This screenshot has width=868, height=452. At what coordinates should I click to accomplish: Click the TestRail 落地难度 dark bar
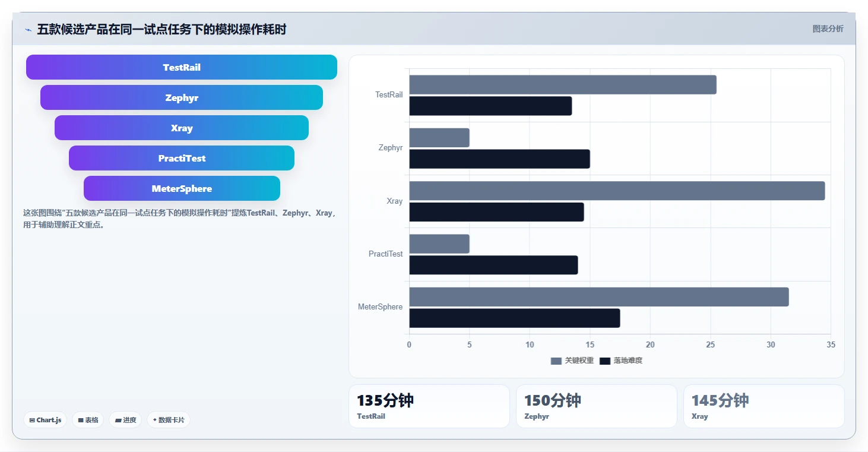tap(490, 106)
